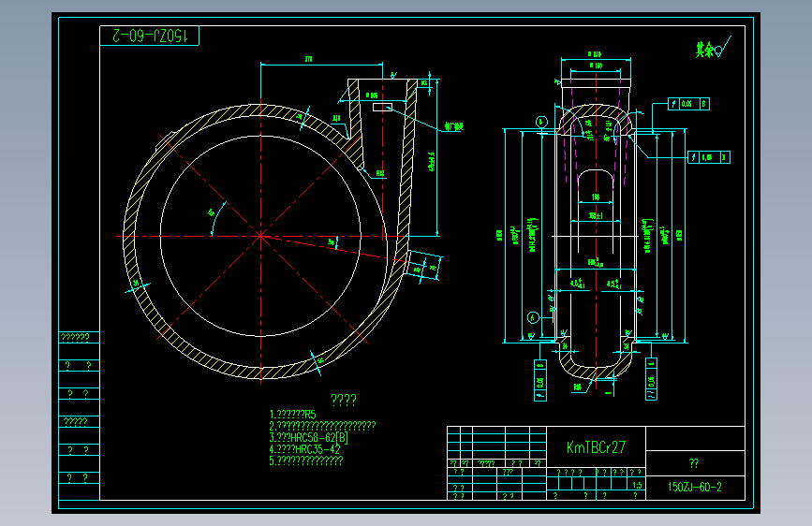Image resolution: width=812 pixels, height=526 pixels.
Task: Click the small rectangle nameplate outline in the outlet neck
Action: [x=383, y=107]
